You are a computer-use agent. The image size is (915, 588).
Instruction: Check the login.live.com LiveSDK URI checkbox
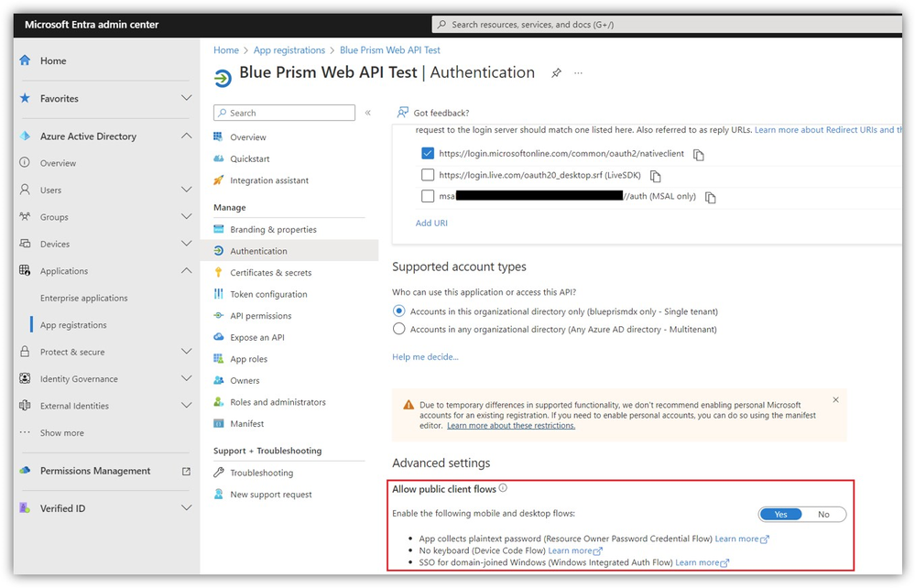tap(428, 174)
